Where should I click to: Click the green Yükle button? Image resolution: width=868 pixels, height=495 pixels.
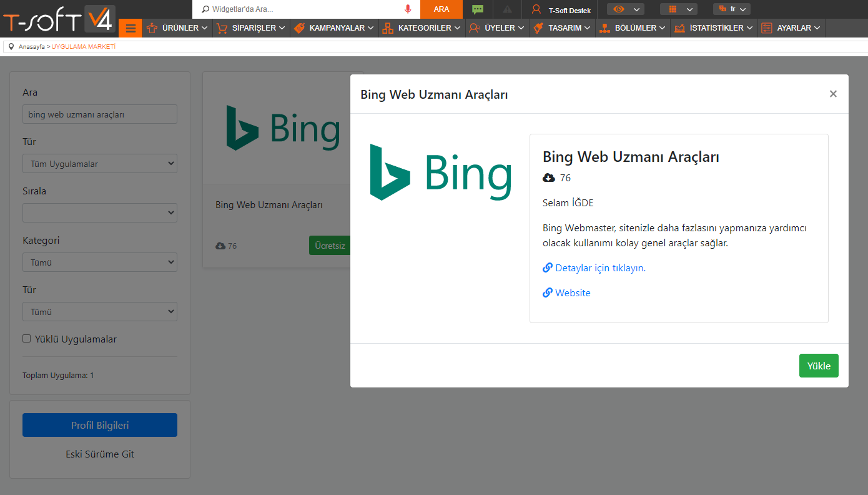tap(819, 366)
